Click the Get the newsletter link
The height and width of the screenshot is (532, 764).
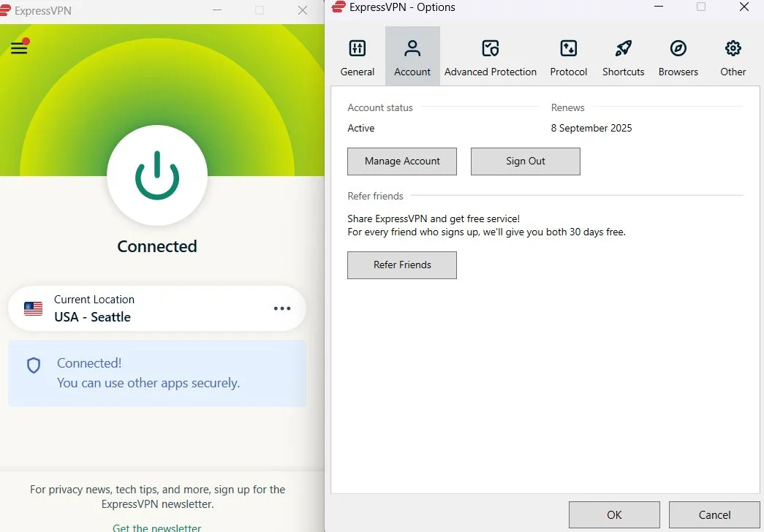pyautogui.click(x=157, y=527)
